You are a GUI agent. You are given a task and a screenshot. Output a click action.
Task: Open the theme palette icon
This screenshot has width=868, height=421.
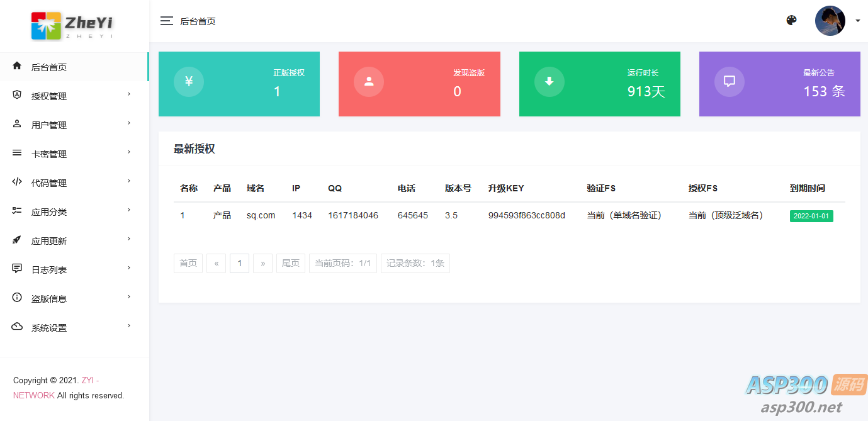click(x=791, y=20)
